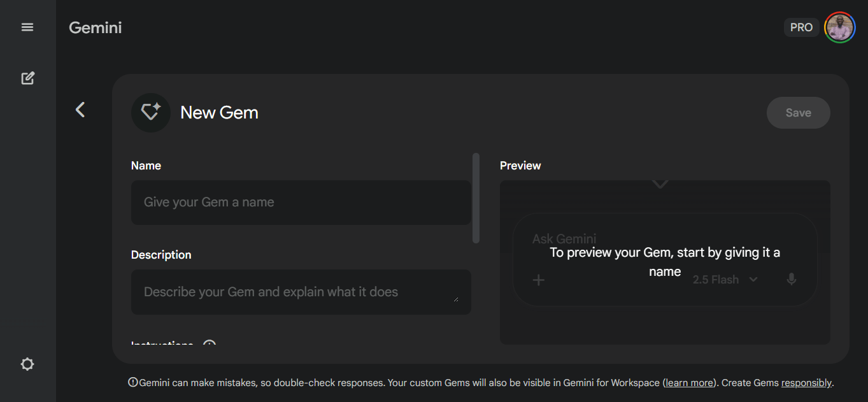Open the learn more link
The width and height of the screenshot is (868, 402).
click(689, 383)
